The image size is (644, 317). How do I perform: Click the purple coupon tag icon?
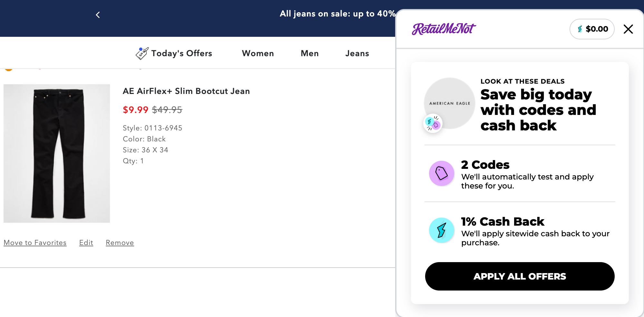point(442,173)
